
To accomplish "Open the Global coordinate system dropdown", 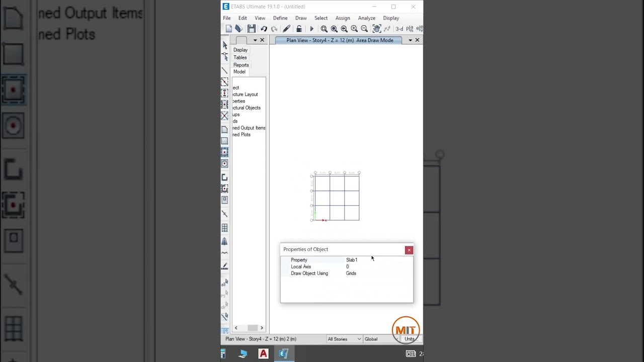I will [x=382, y=339].
